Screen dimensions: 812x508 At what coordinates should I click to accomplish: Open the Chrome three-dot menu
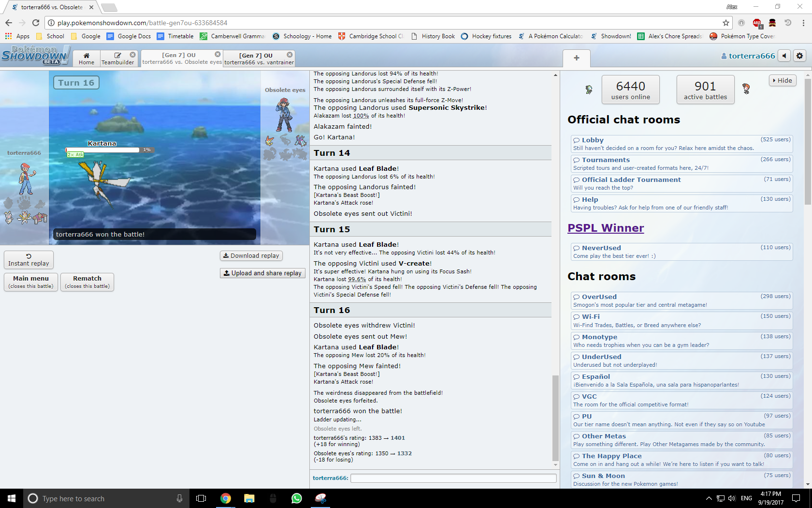coord(803,23)
